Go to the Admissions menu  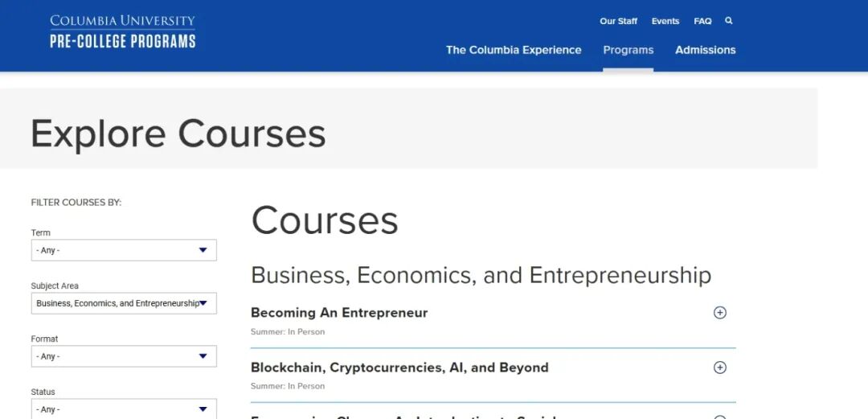point(706,50)
